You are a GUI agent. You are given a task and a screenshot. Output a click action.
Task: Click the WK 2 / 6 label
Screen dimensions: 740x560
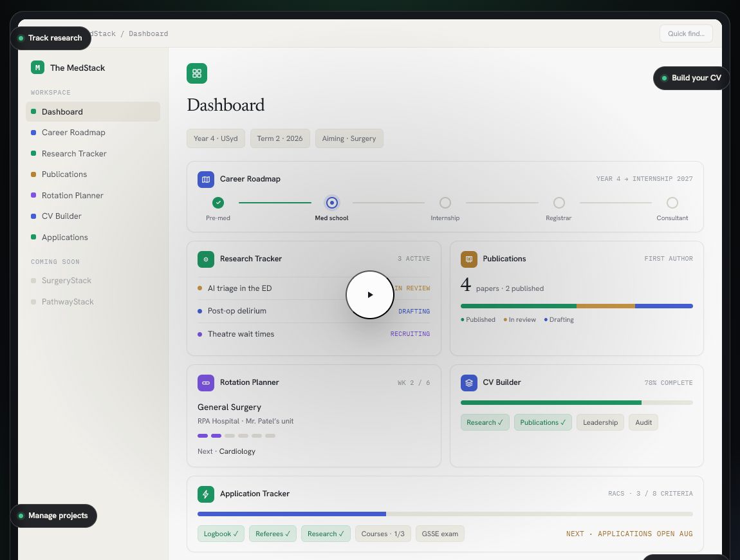click(414, 383)
